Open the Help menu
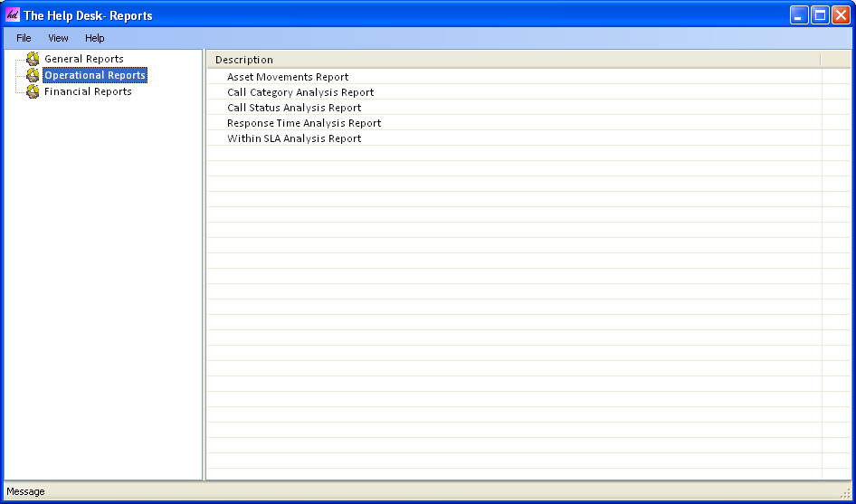856x504 pixels. point(95,38)
